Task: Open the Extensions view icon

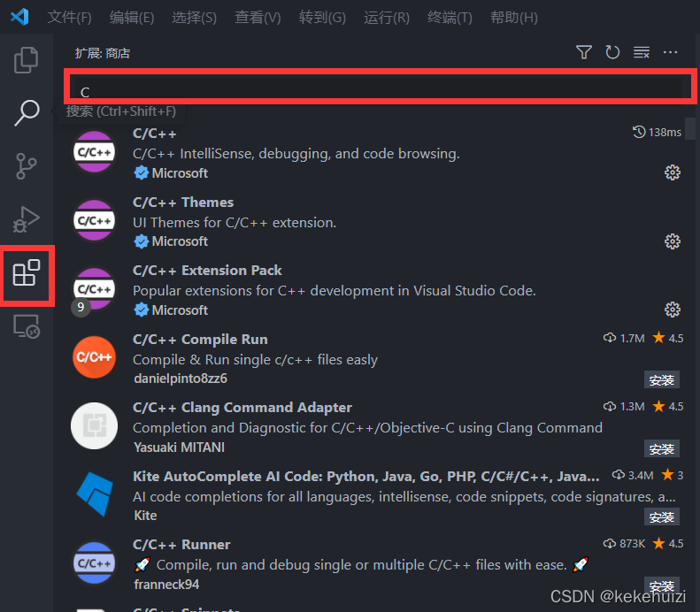Action: (27, 272)
